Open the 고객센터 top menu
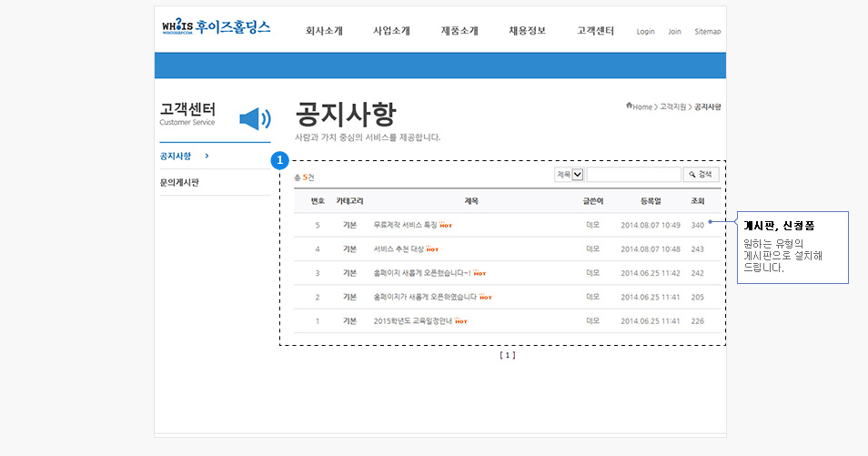Screen dimensions: 868x456 coord(596,31)
